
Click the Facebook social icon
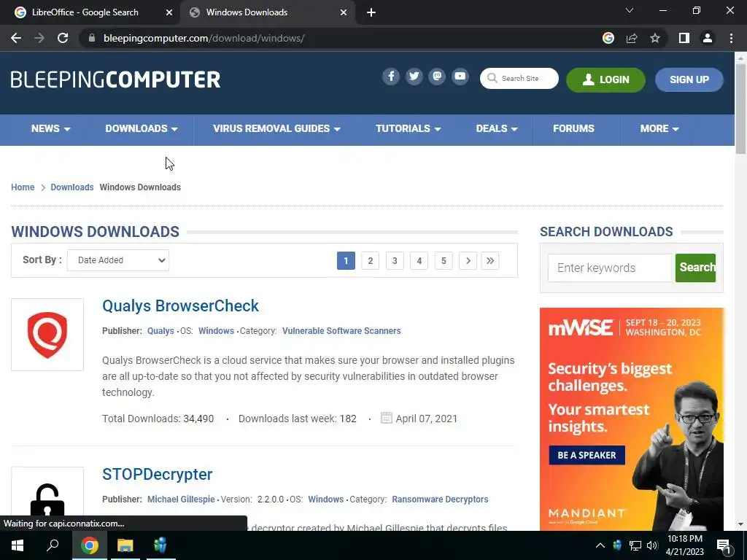click(391, 77)
